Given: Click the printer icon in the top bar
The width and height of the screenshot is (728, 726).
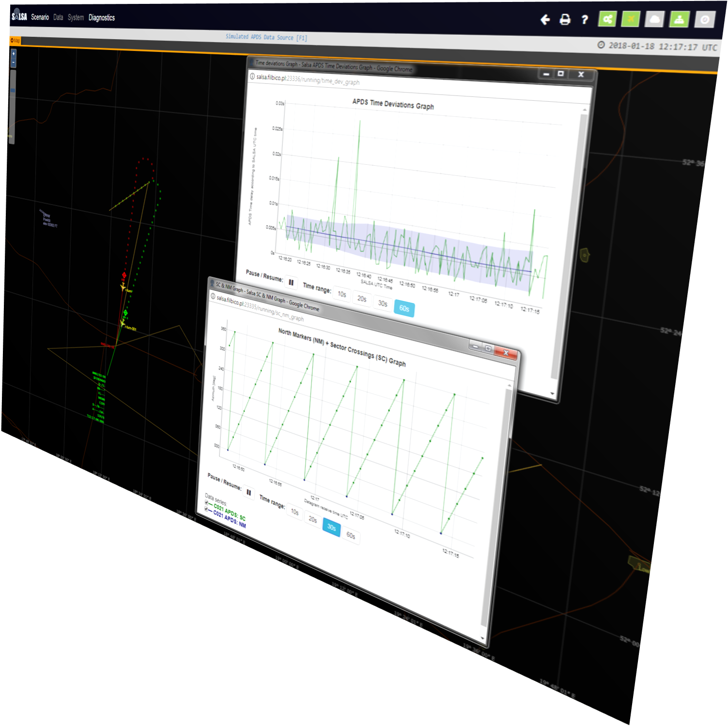Looking at the screenshot, I should tap(565, 19).
